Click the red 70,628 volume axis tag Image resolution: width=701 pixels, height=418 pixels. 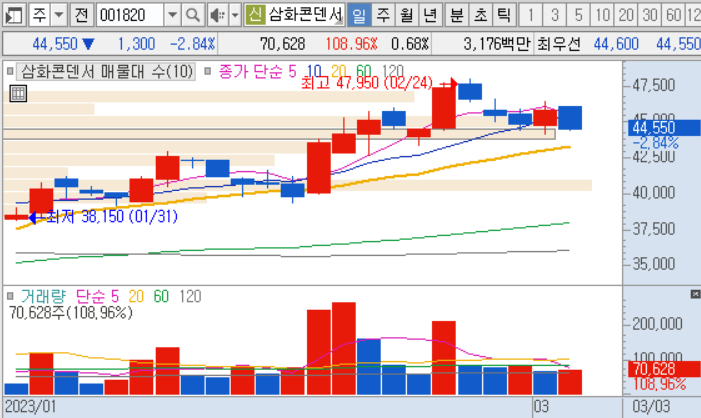point(663,369)
